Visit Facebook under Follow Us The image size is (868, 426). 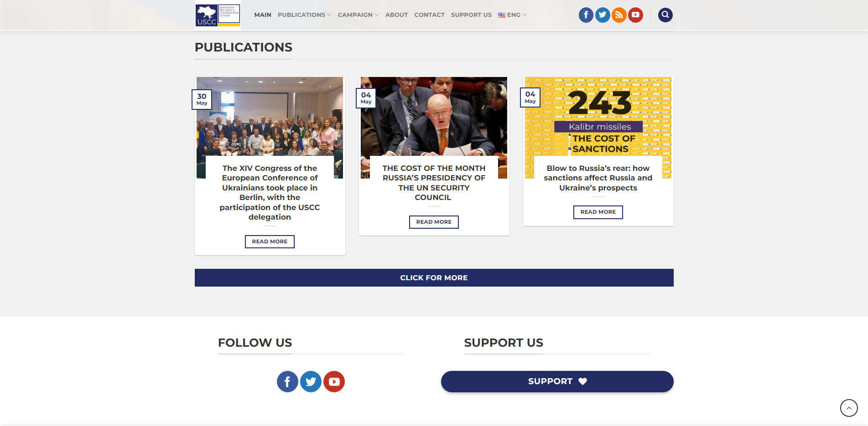(287, 382)
